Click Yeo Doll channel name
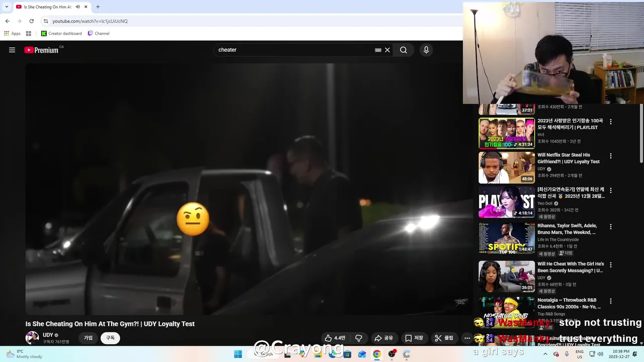644x362 pixels. [545, 203]
